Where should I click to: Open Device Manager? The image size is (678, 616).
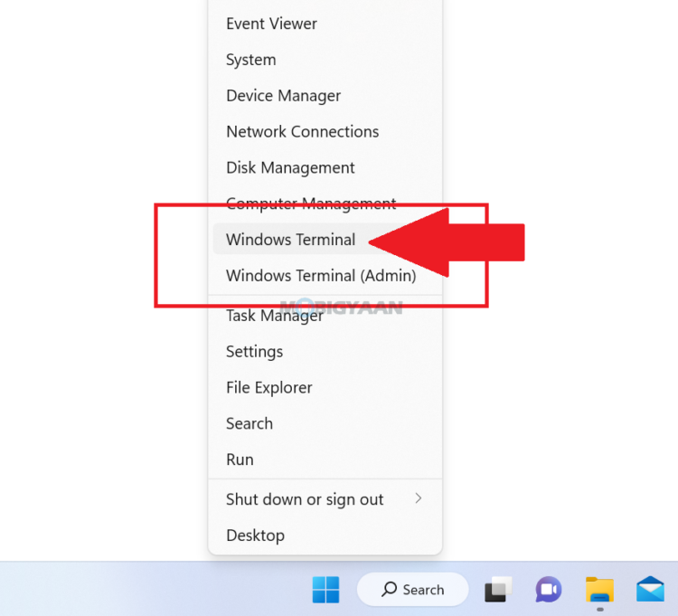pos(325,96)
